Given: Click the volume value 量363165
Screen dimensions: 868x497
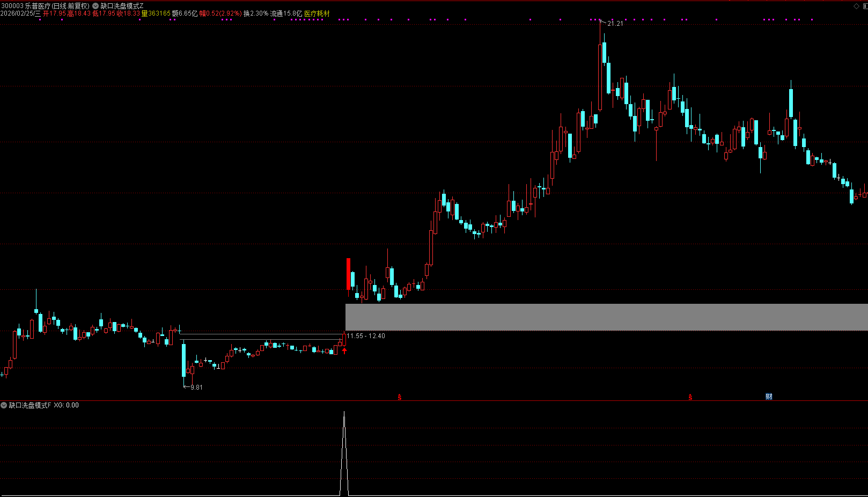Looking at the screenshot, I should (x=156, y=13).
